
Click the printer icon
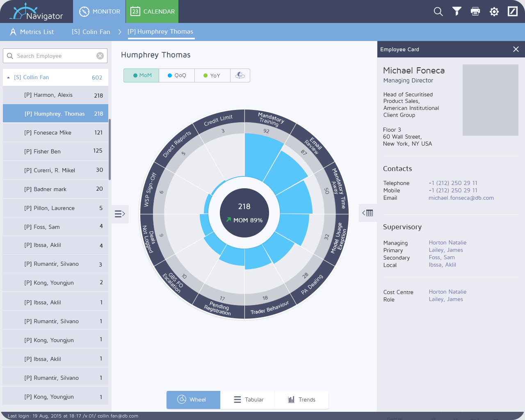tap(475, 11)
